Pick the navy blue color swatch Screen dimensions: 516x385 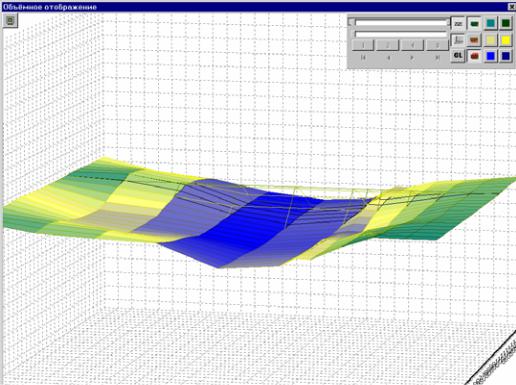[506, 56]
